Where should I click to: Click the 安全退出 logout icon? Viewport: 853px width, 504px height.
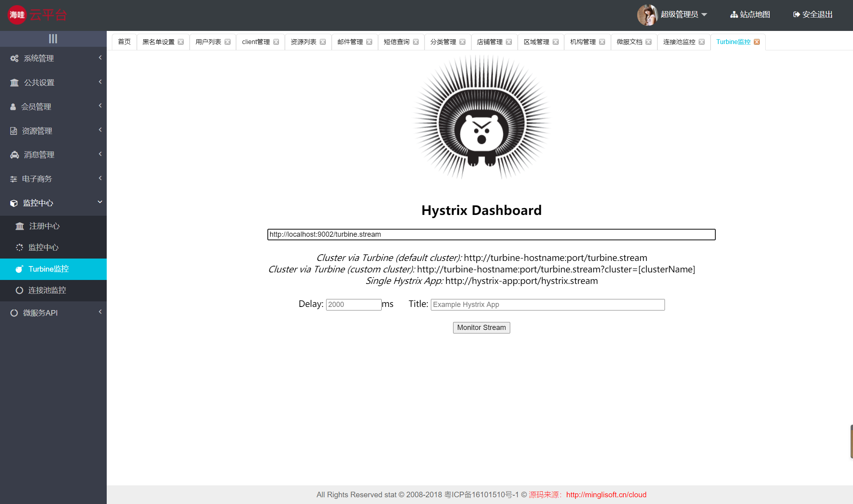pyautogui.click(x=796, y=14)
